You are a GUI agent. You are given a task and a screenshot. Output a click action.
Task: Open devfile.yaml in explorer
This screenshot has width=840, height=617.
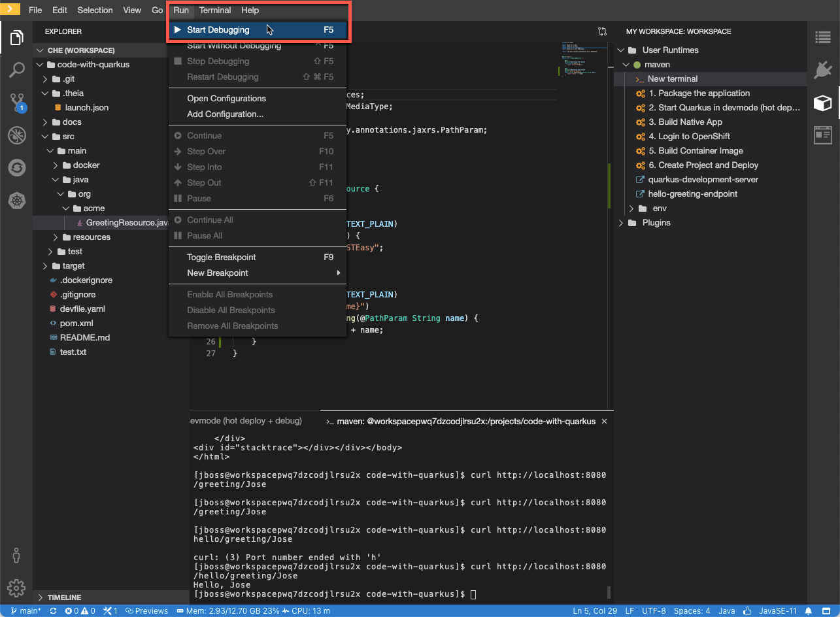(x=82, y=309)
